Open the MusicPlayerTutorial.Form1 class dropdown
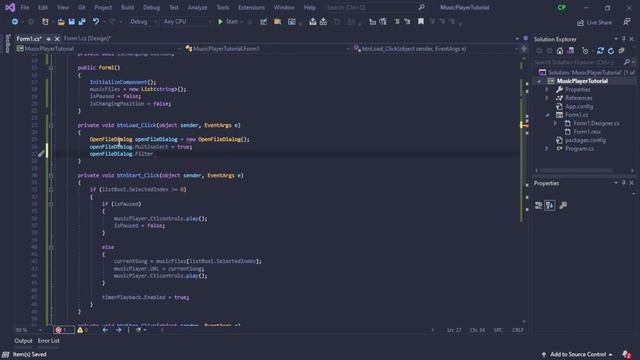The image size is (640, 360). (267, 49)
